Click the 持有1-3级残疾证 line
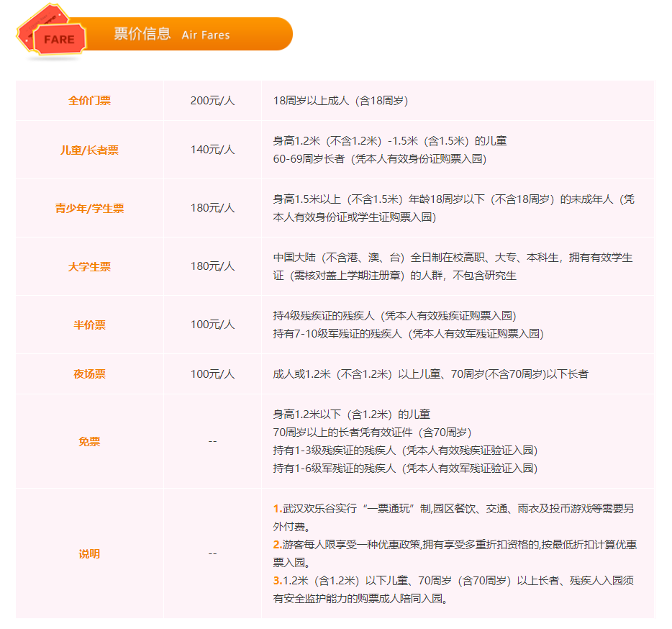Image resolution: width=672 pixels, height=629 pixels. click(x=405, y=451)
